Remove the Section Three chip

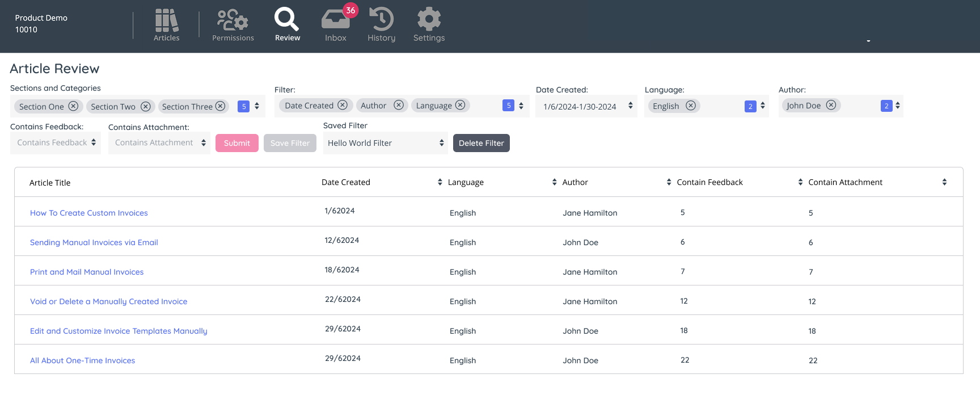[220, 106]
